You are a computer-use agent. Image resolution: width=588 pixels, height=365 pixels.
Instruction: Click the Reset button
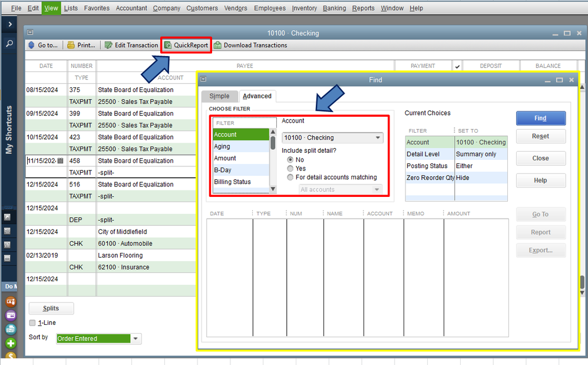[x=541, y=136]
